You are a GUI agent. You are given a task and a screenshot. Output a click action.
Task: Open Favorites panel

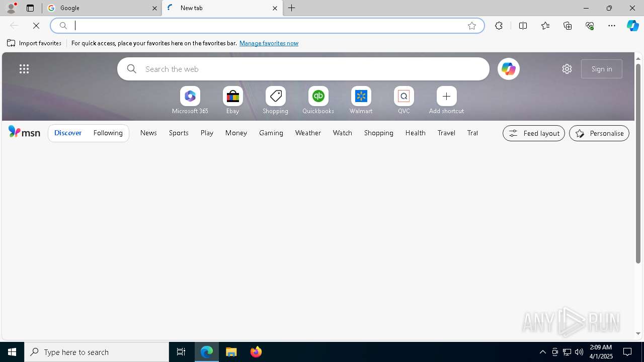coord(545,26)
